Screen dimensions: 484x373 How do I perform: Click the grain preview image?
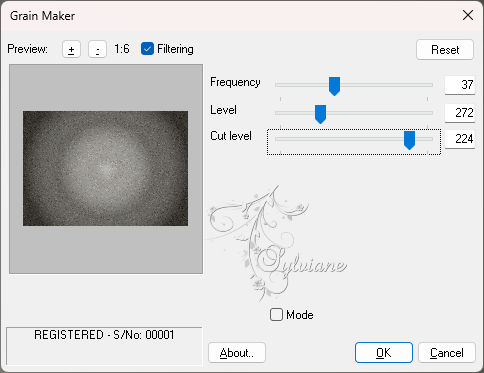(x=105, y=168)
